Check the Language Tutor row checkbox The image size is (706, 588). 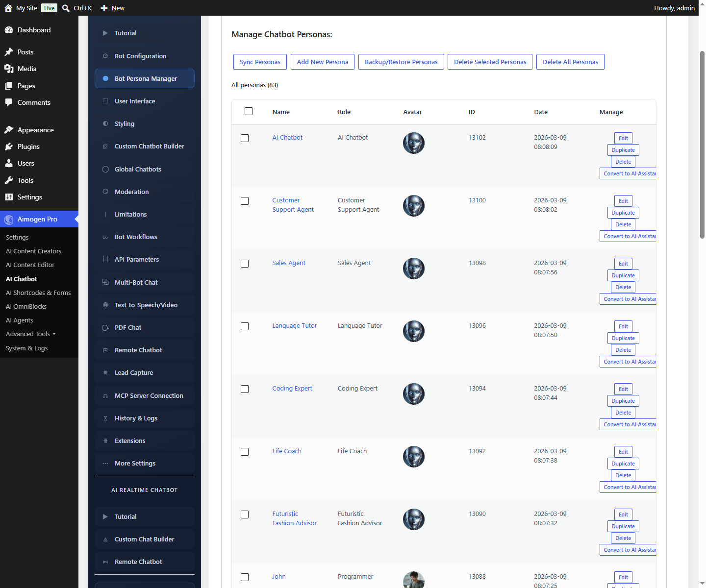[x=245, y=326]
